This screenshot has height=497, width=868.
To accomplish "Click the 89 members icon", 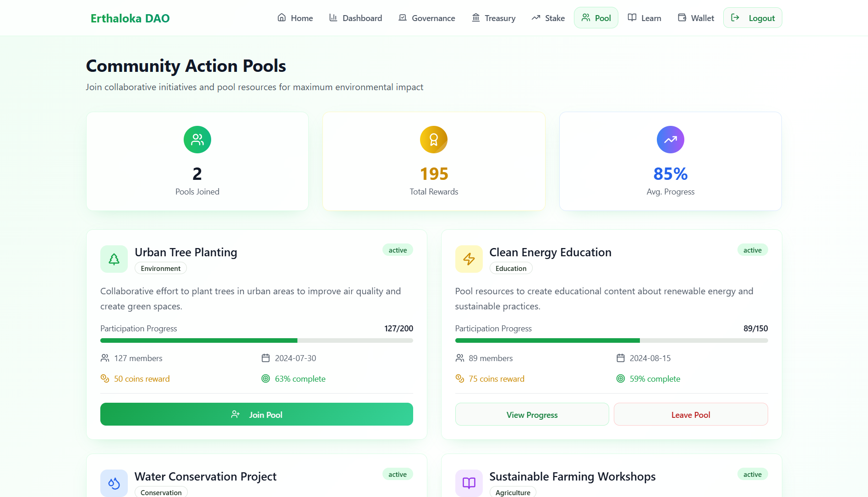I will 460,358.
